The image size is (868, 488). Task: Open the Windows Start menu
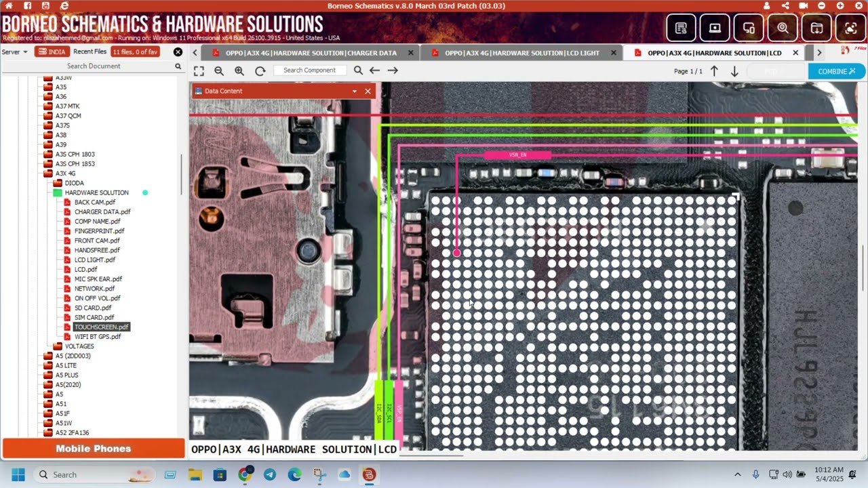18,474
